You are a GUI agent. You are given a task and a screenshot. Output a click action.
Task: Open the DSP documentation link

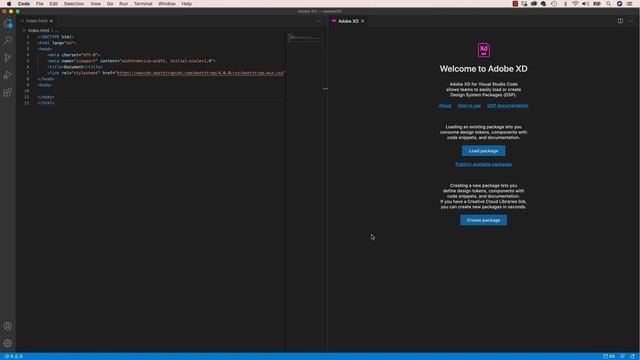click(x=508, y=106)
